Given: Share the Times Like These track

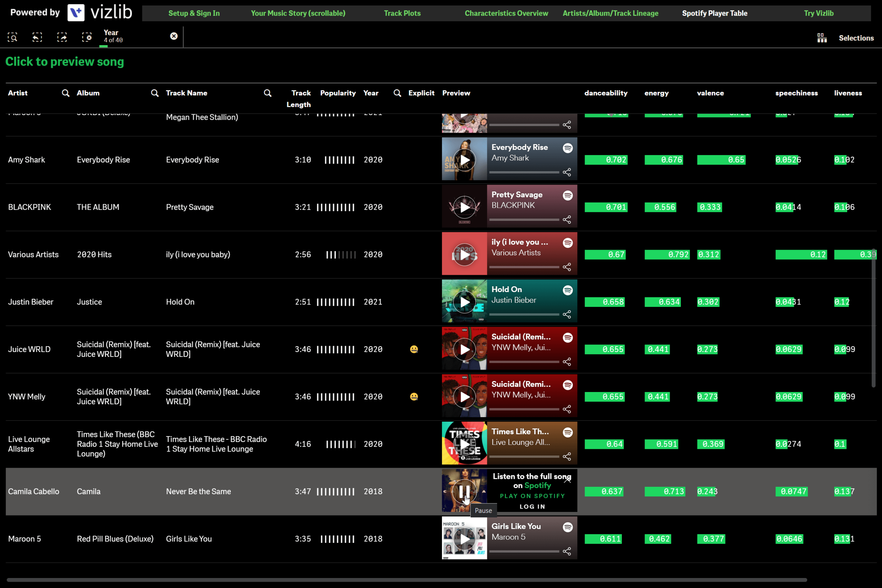Looking at the screenshot, I should click(x=567, y=456).
